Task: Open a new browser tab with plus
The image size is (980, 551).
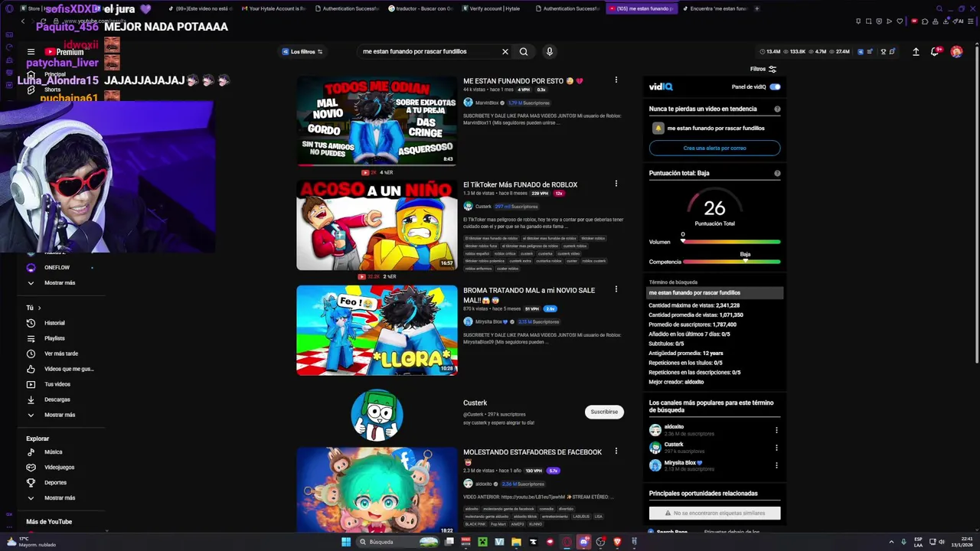Action: coord(756,8)
